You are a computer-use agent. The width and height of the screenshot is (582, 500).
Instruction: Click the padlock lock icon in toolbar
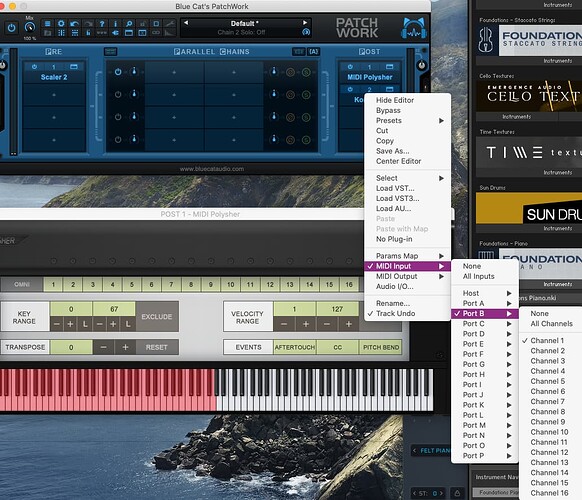(x=142, y=24)
